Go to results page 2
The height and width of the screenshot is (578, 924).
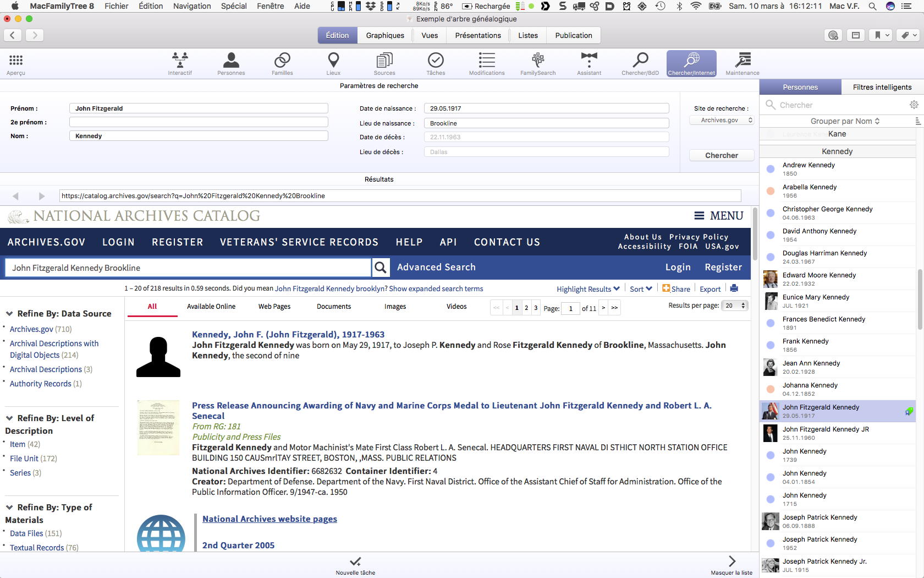526,308
